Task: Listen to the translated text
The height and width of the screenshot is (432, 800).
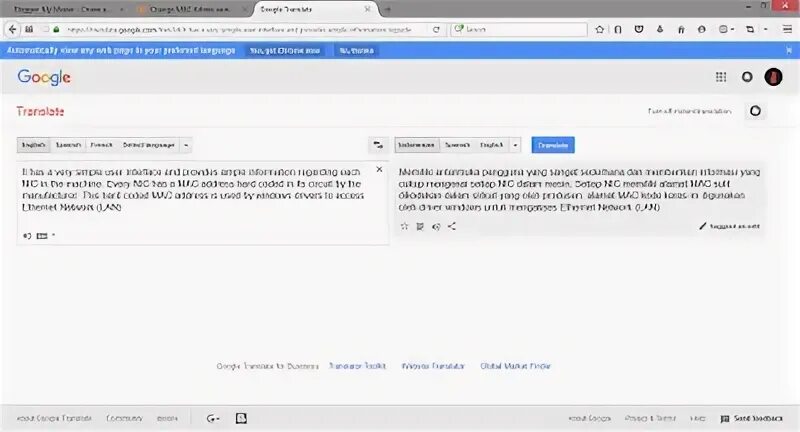Action: pyautogui.click(x=436, y=226)
